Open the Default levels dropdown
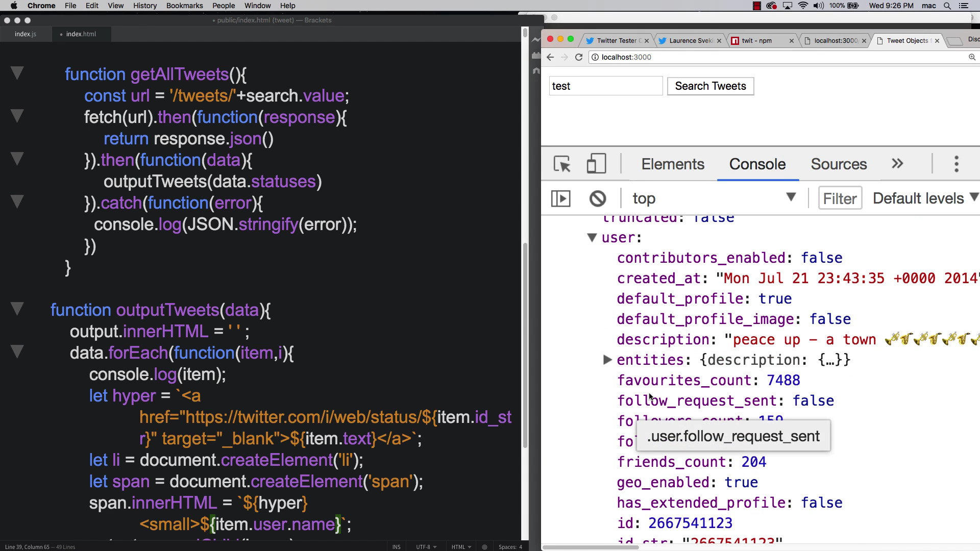The width and height of the screenshot is (980, 551). 925,198
